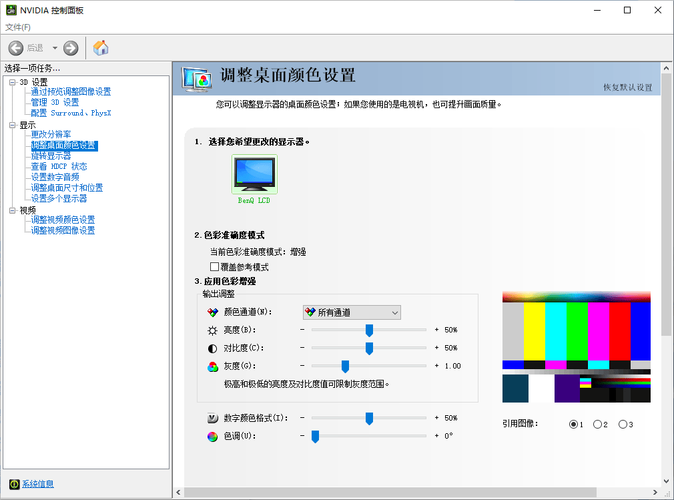Click the contrast half-circle icon
This screenshot has width=674, height=500.
(212, 348)
